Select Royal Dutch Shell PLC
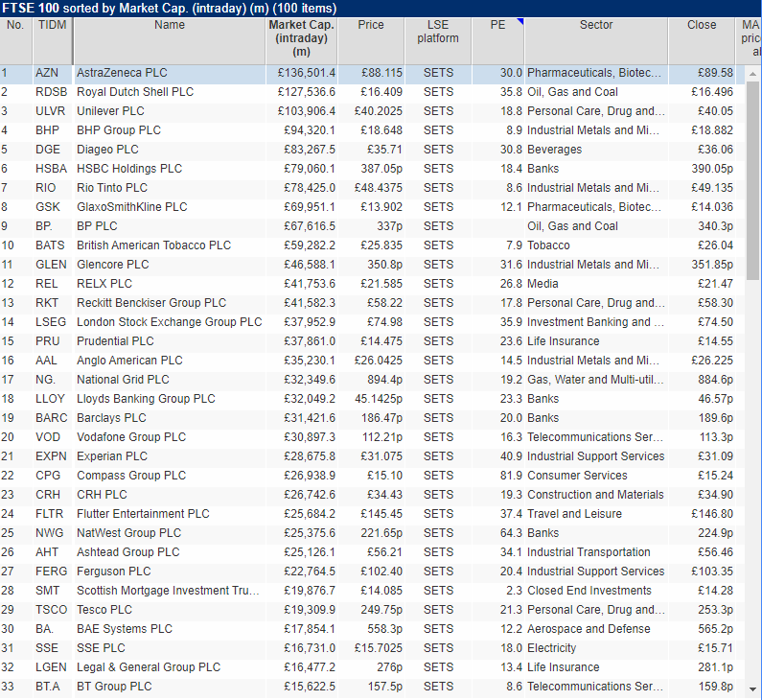Image resolution: width=762 pixels, height=700 pixels. click(x=135, y=92)
